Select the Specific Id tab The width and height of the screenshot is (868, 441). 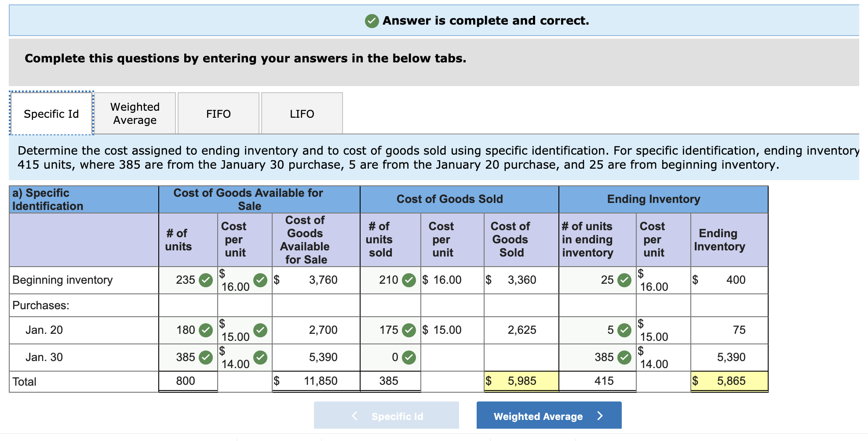tap(51, 113)
